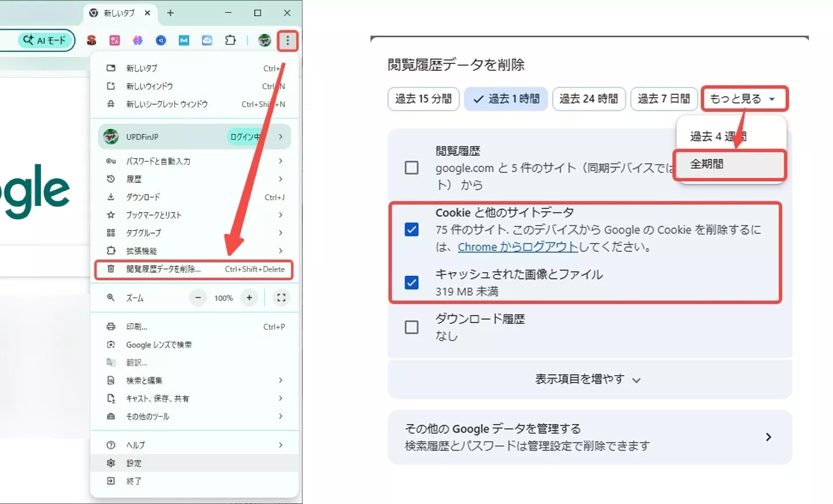Choose 新しいウィンドウ from the menu
This screenshot has height=504, width=833.
pyautogui.click(x=194, y=86)
